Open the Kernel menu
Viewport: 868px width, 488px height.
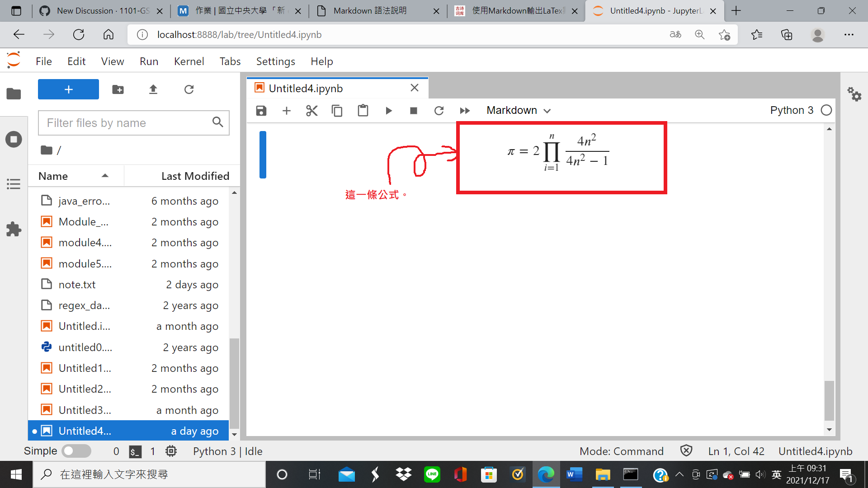189,61
